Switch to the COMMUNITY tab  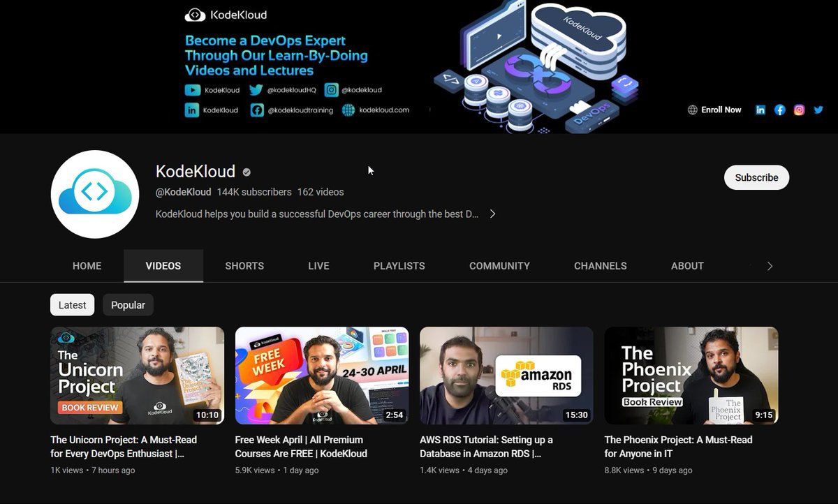pos(499,266)
